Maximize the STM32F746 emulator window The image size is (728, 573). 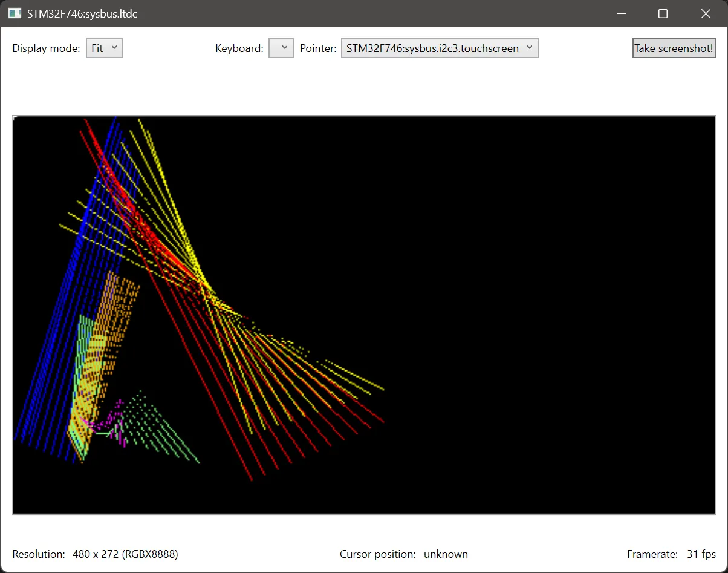[x=663, y=13]
